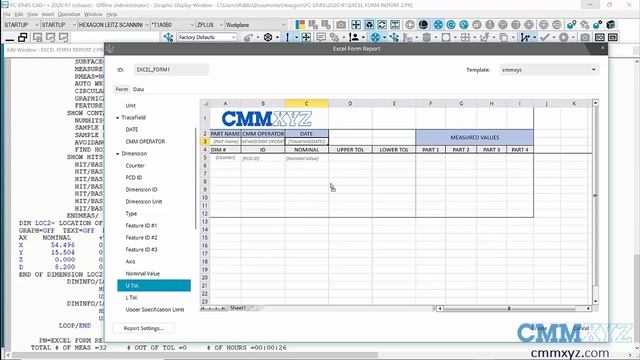
Task: Select the Dimension Unit item
Action: click(x=144, y=202)
